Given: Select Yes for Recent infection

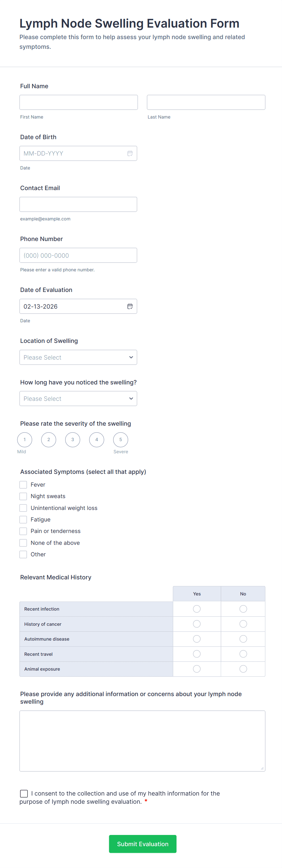Looking at the screenshot, I should (x=197, y=609).
